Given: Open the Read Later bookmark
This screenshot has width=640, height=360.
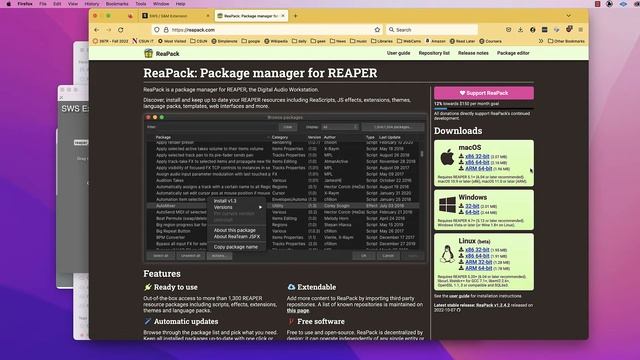Looking at the screenshot, I should (462, 41).
